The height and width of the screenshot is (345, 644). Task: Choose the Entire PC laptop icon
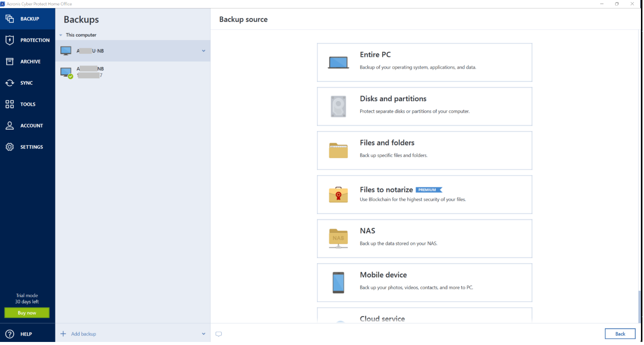point(338,62)
